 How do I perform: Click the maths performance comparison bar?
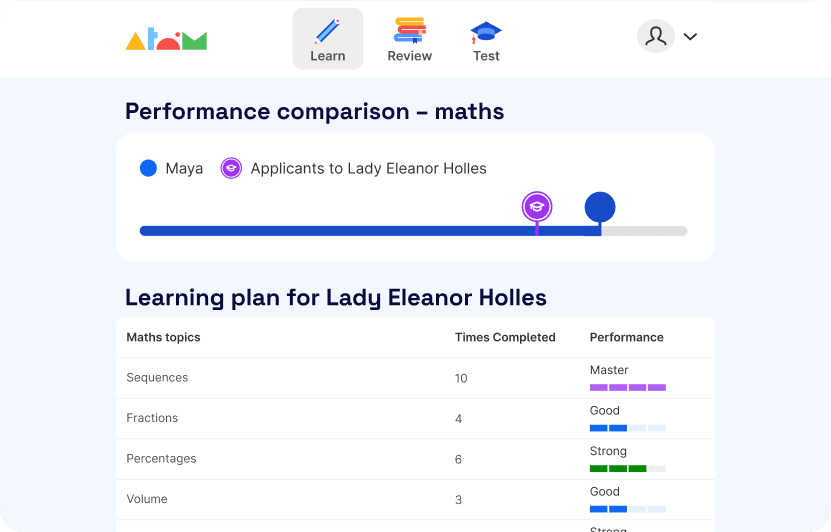click(413, 231)
